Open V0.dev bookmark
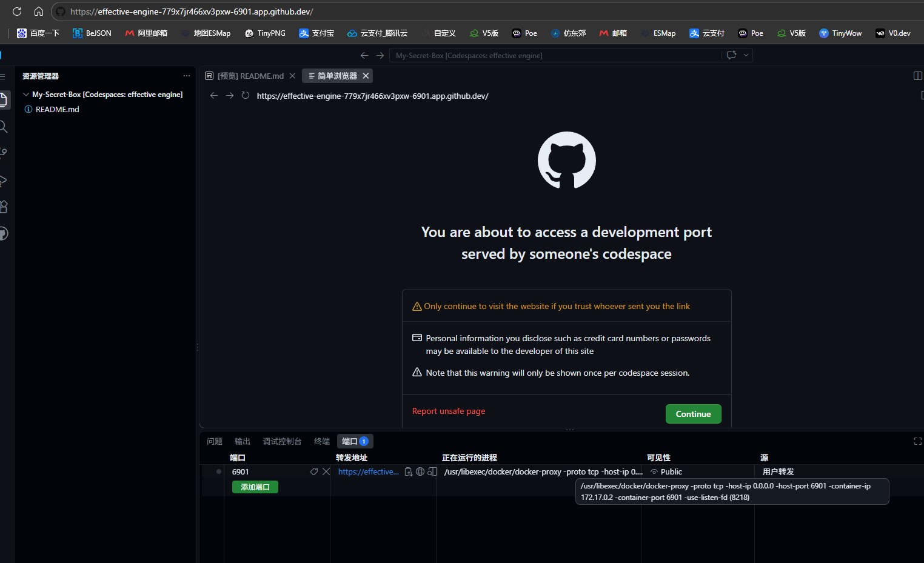The width and height of the screenshot is (924, 563). pyautogui.click(x=893, y=33)
